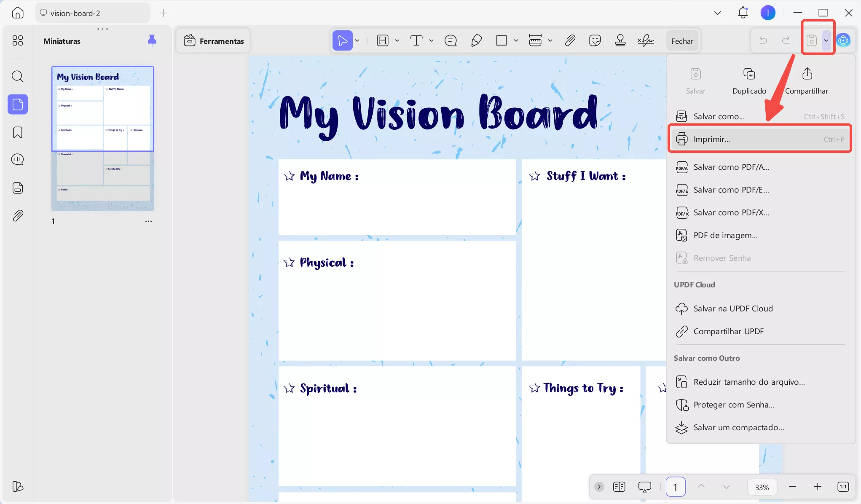Expand the heading tool dropdown

[x=397, y=40]
